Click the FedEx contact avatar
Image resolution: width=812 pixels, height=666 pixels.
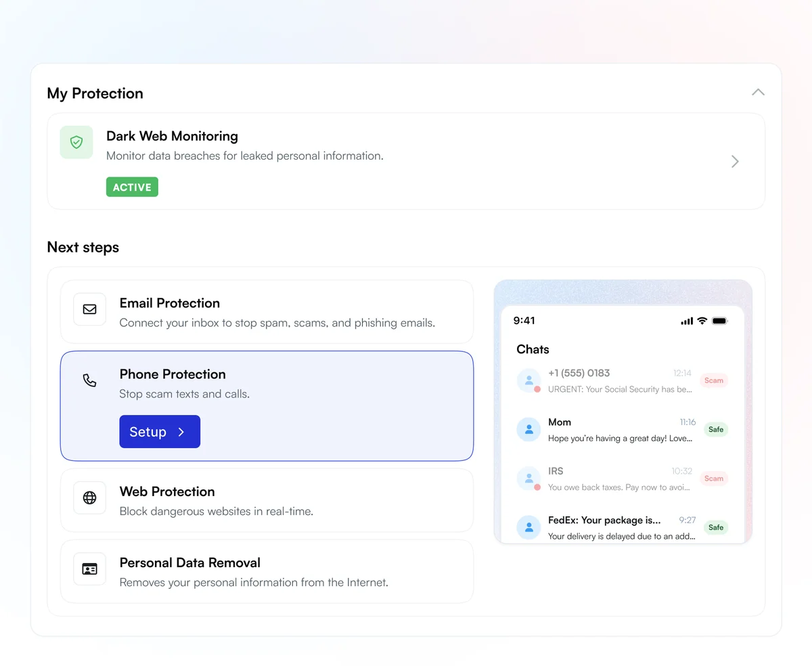click(x=528, y=527)
